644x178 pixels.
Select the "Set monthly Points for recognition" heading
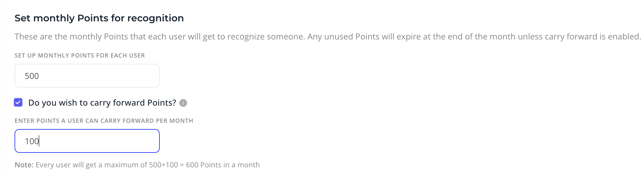[x=99, y=18]
